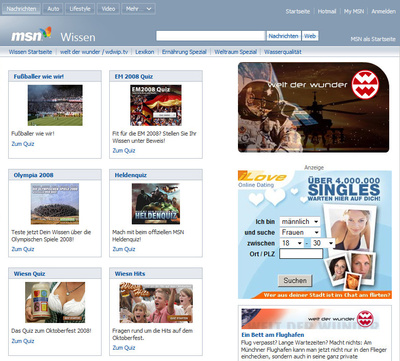Open the Heldenquiz thumbnail image
Viewport: 400px width, 361px height.
coord(156,204)
